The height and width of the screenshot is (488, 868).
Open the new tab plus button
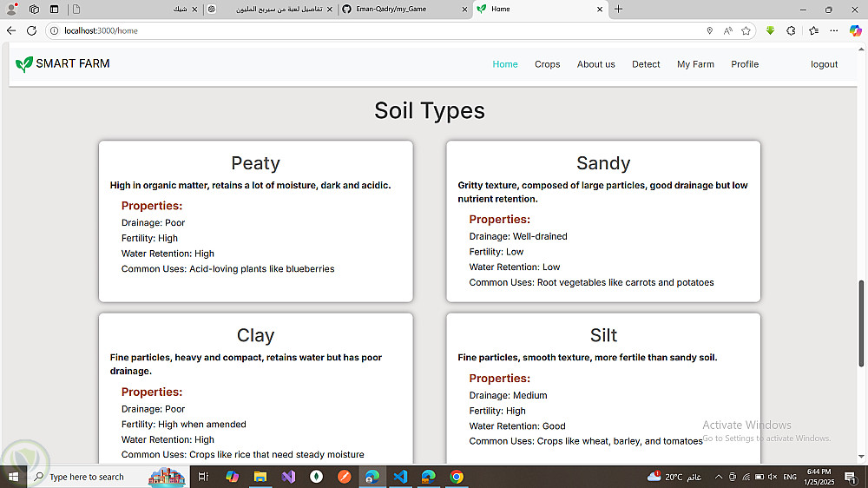619,9
